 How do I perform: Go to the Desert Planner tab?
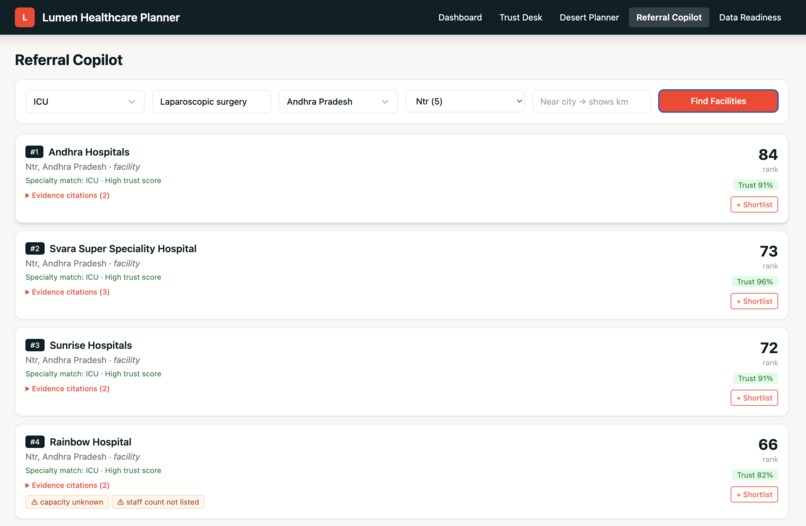point(589,17)
